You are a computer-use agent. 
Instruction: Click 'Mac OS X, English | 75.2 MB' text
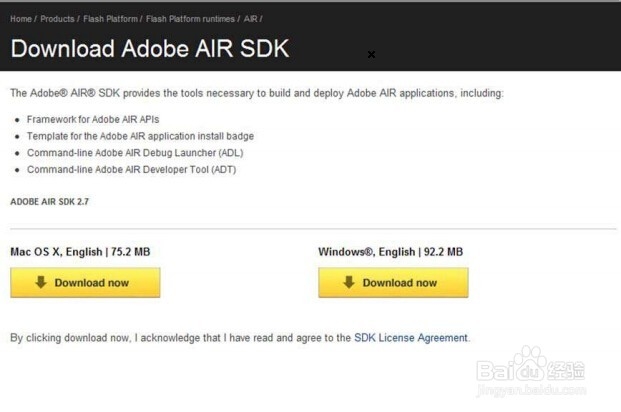coord(80,252)
